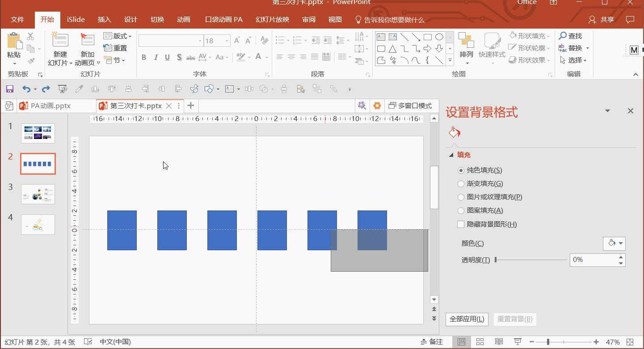Click the Fill paint bucket icon in pane

click(454, 133)
